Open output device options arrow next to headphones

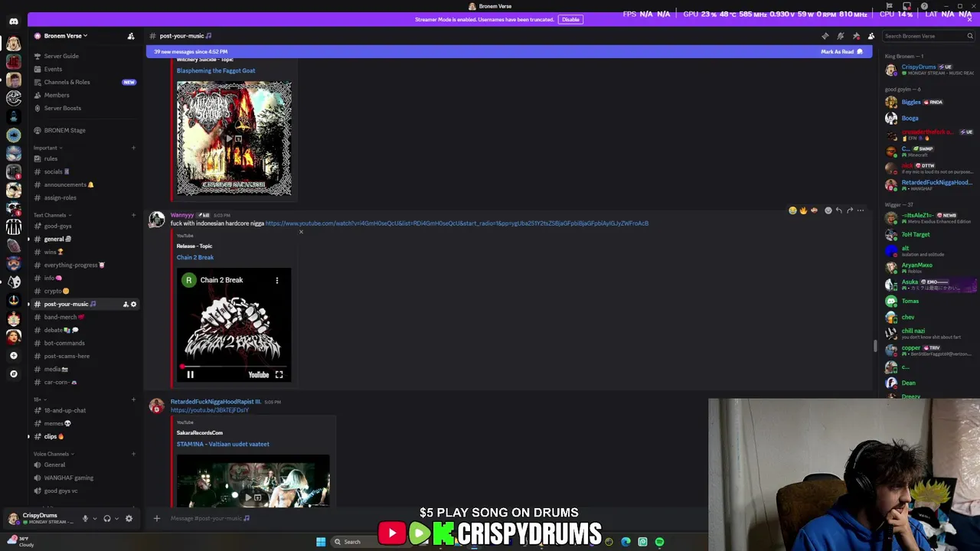point(116,518)
